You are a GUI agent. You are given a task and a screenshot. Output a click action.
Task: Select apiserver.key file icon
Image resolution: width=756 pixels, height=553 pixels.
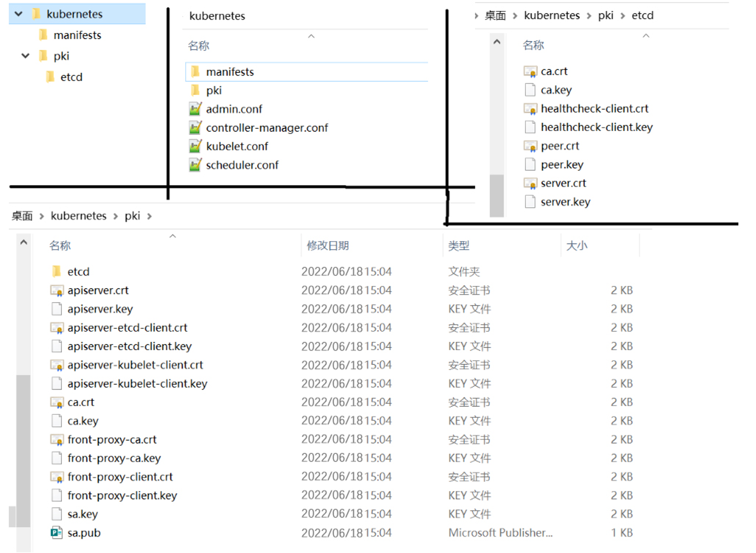coord(57,309)
